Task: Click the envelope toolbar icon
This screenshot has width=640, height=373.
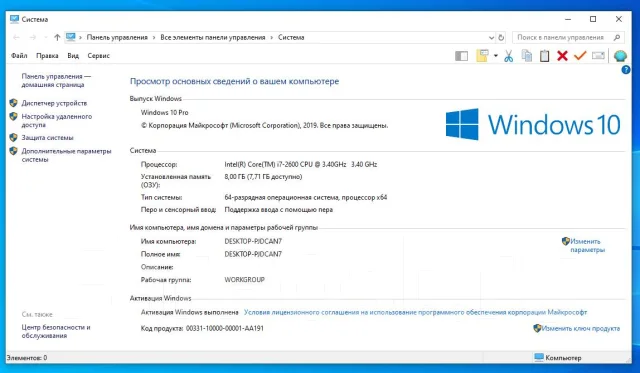Action: [x=598, y=56]
